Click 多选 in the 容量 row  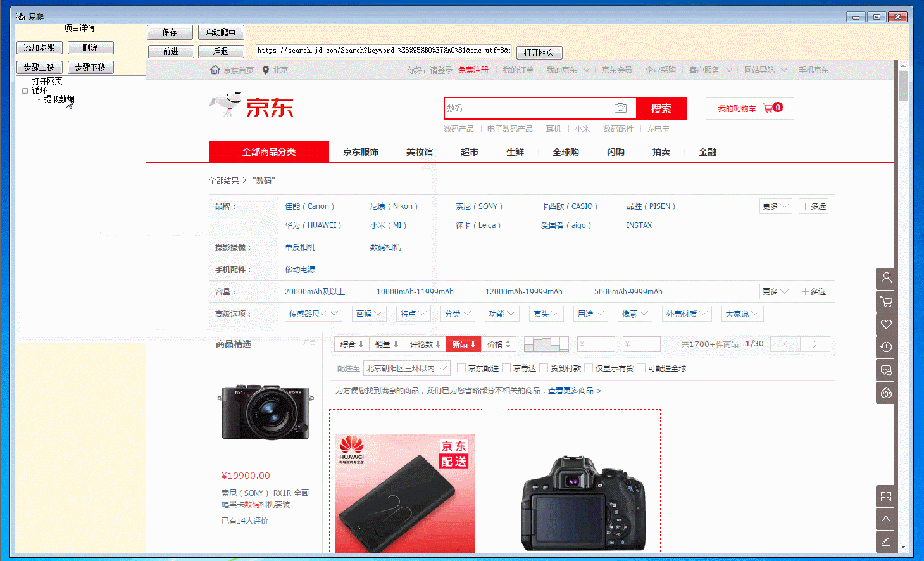pyautogui.click(x=814, y=291)
